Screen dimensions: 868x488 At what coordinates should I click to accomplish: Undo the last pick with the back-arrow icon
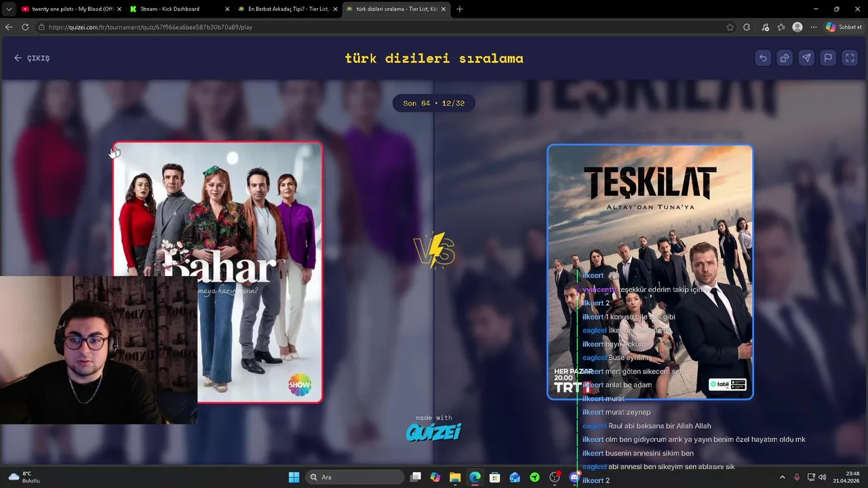tap(763, 58)
